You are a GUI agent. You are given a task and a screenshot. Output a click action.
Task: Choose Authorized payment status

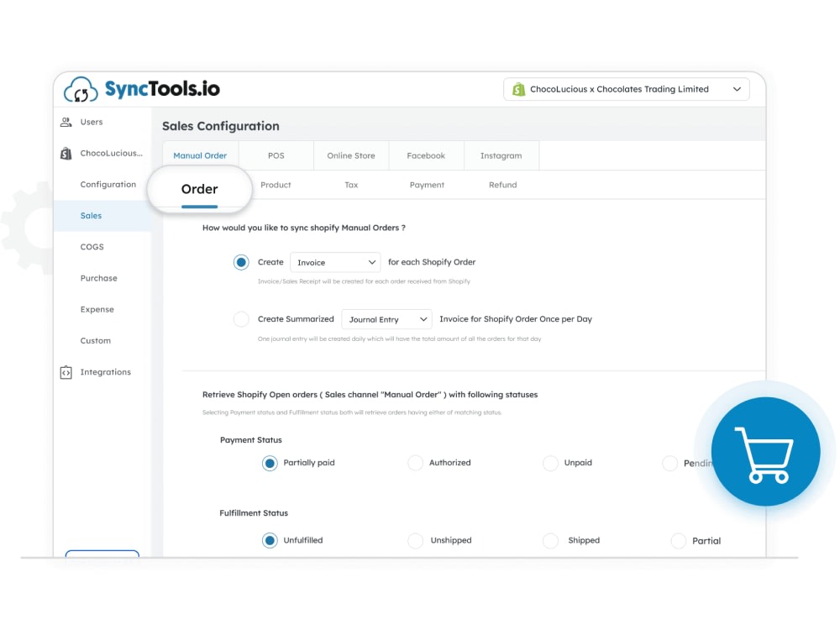tap(415, 463)
